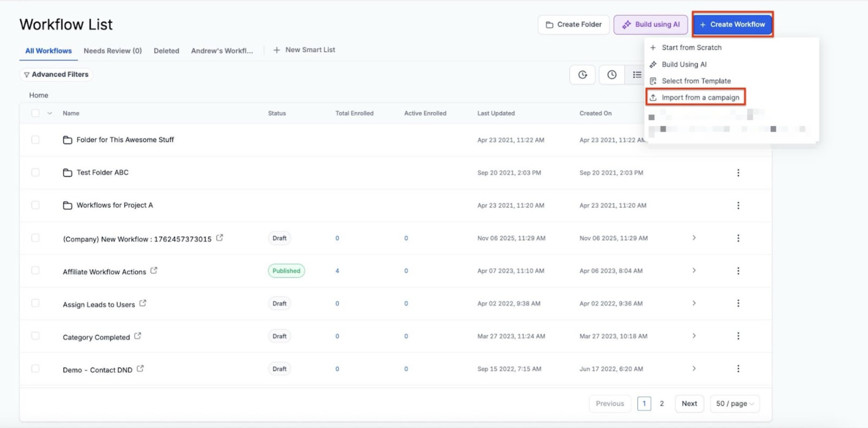Screen dimensions: 868x428
Task: Toggle the select-all checkbox in the table header
Action: pos(35,113)
